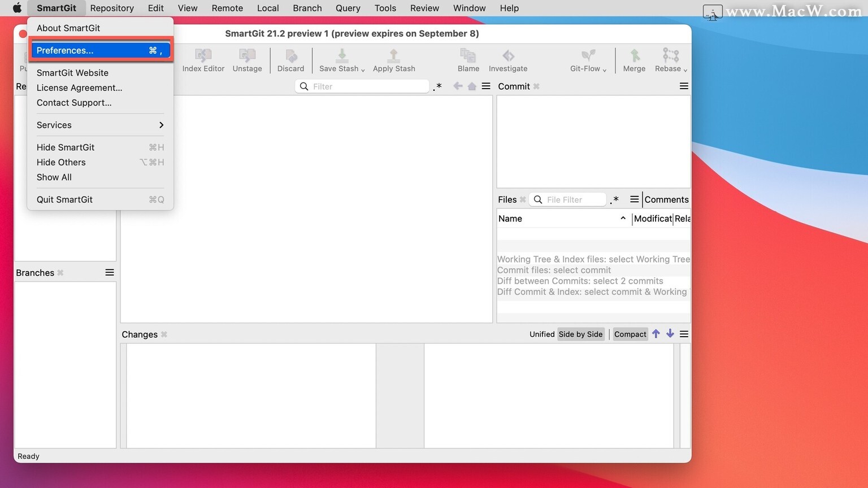Switch to the Comments tab
868x488 pixels.
[x=666, y=199]
